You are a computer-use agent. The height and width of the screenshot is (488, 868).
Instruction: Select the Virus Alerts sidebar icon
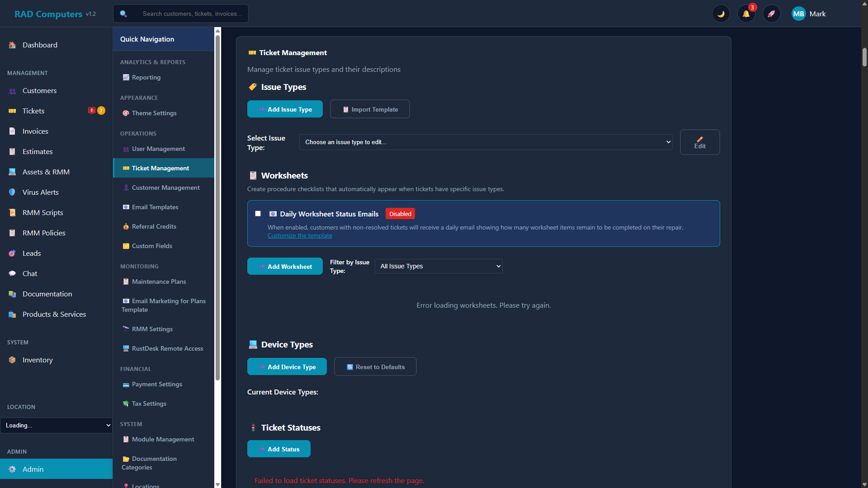click(12, 192)
